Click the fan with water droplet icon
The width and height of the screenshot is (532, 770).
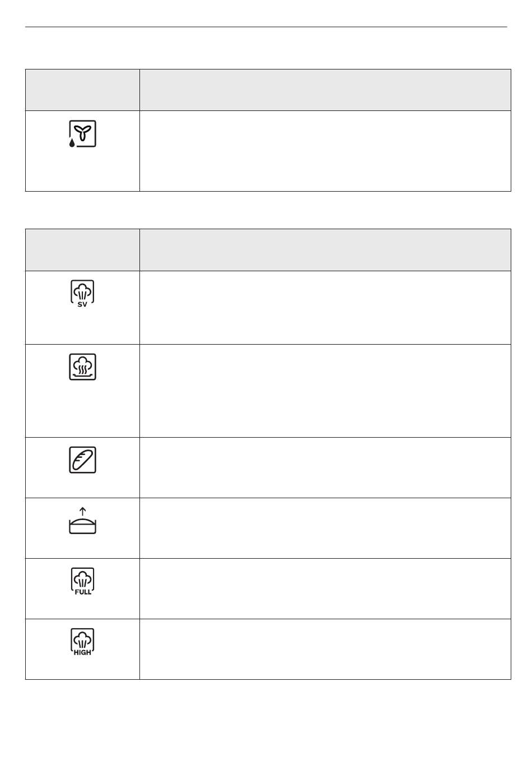click(x=82, y=134)
